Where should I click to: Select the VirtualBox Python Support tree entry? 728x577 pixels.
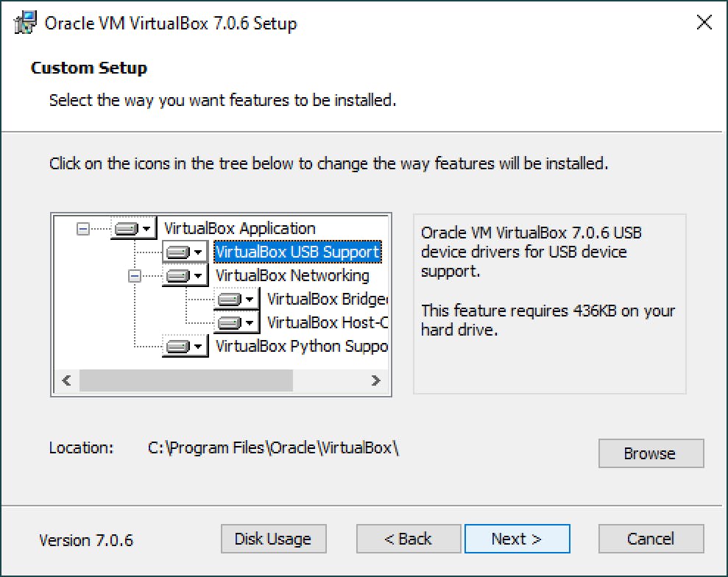293,346
